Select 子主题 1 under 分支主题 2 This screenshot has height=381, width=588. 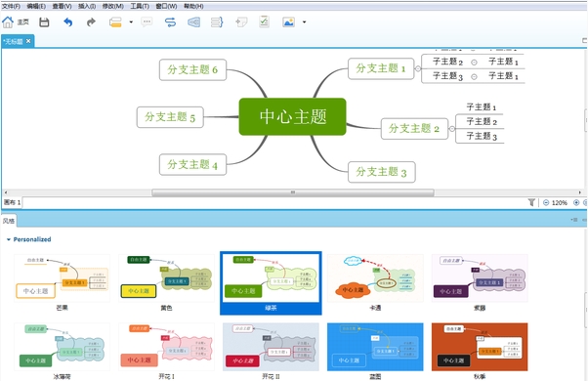[x=482, y=107]
